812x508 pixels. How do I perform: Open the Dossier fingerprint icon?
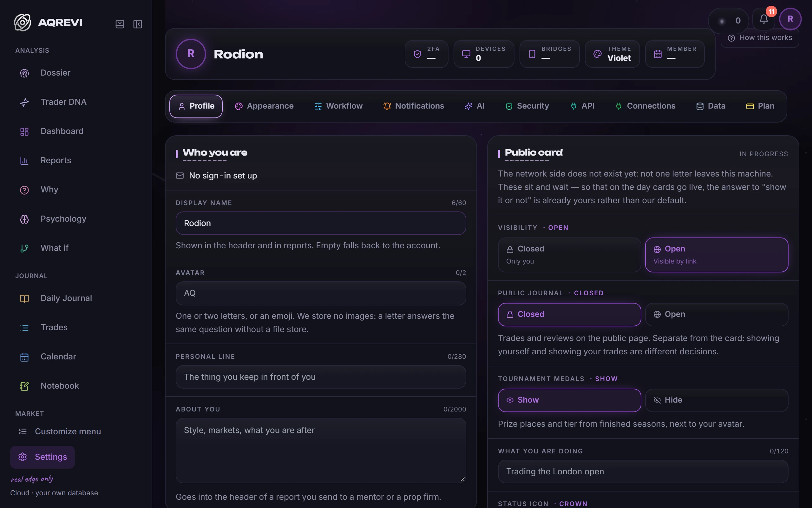tap(24, 73)
